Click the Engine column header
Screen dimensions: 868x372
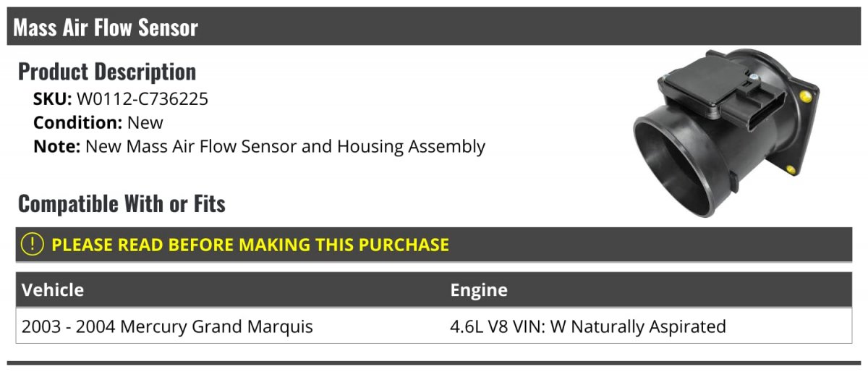[x=479, y=290]
